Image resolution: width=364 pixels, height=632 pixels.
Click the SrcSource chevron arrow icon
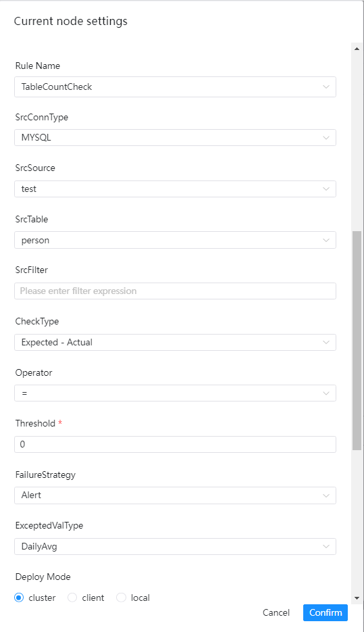pos(326,189)
